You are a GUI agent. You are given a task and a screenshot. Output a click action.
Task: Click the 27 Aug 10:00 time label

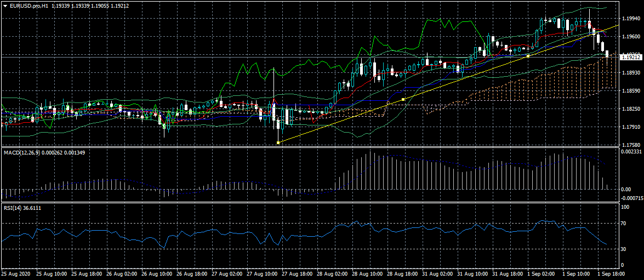click(x=263, y=273)
